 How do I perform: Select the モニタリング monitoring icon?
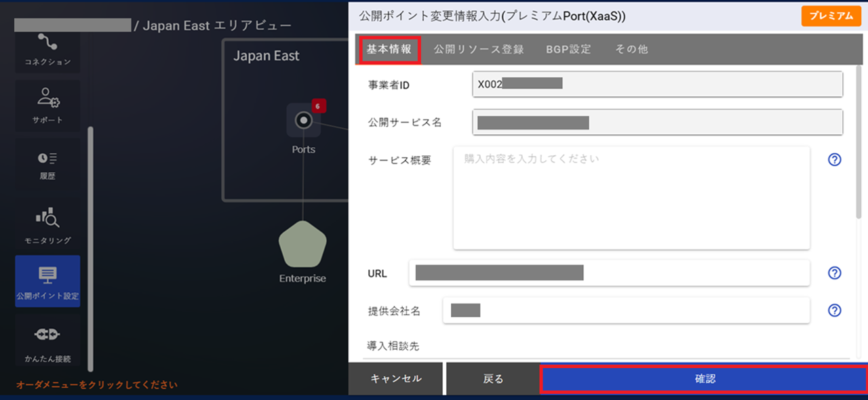point(47,222)
